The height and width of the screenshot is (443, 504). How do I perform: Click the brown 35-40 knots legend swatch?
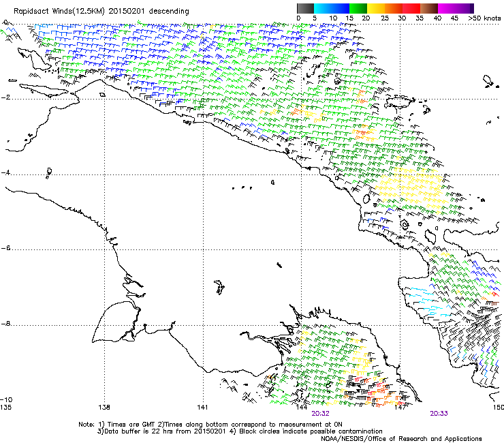click(x=429, y=8)
